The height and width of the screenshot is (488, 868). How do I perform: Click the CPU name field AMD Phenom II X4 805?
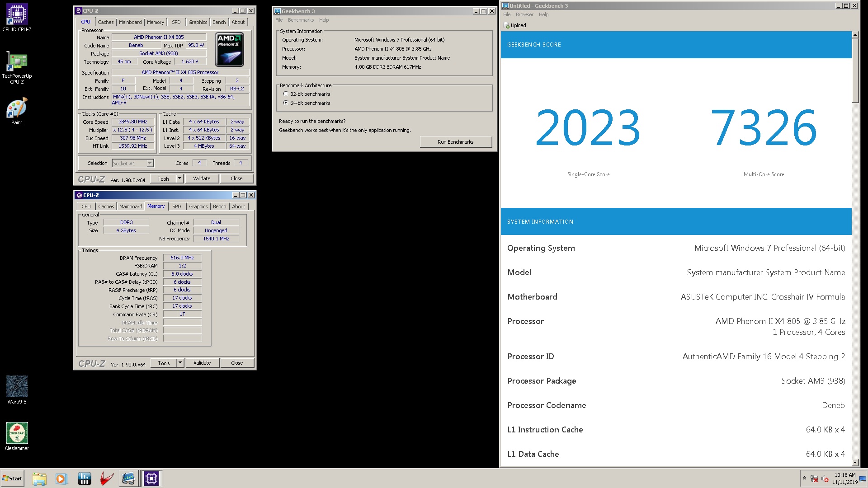(159, 37)
